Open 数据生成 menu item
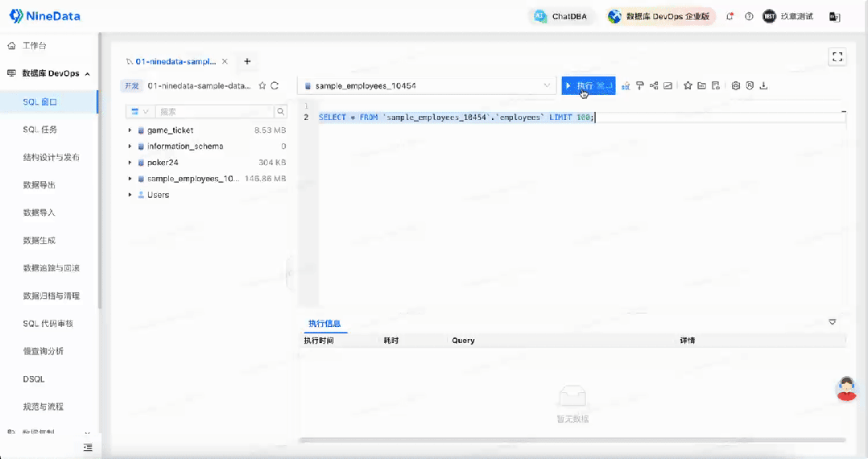This screenshot has height=459, width=868. [x=39, y=240]
